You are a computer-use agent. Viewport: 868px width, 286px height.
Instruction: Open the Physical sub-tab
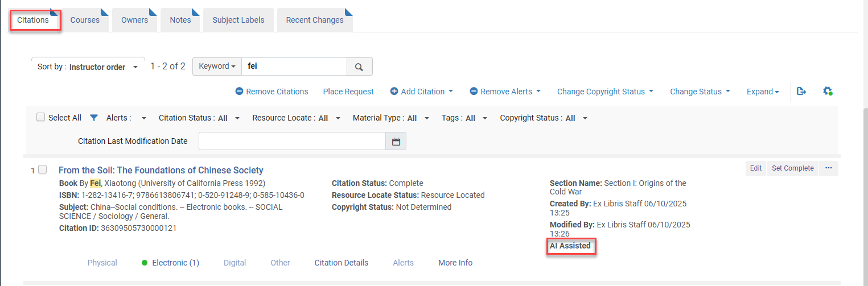(x=102, y=263)
